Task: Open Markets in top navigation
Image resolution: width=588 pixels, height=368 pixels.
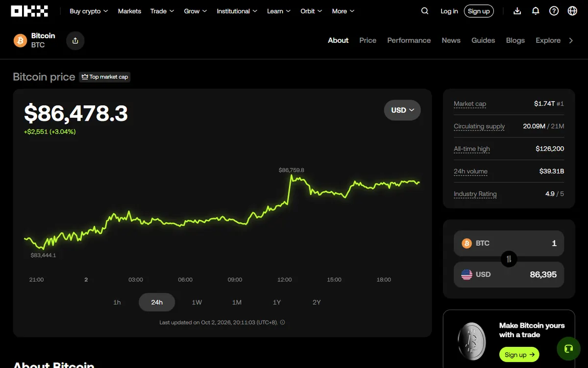Action: [129, 11]
